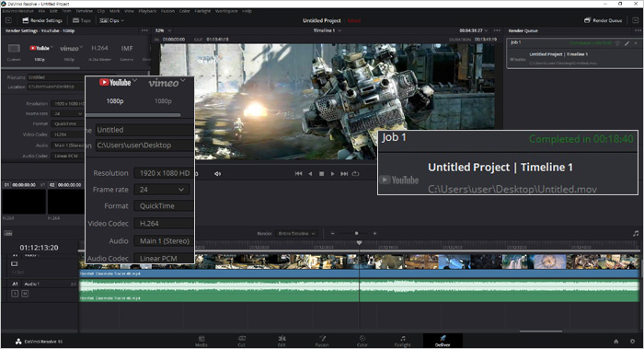Switch to the Fairlight page
This screenshot has width=644, height=349.
tap(403, 342)
